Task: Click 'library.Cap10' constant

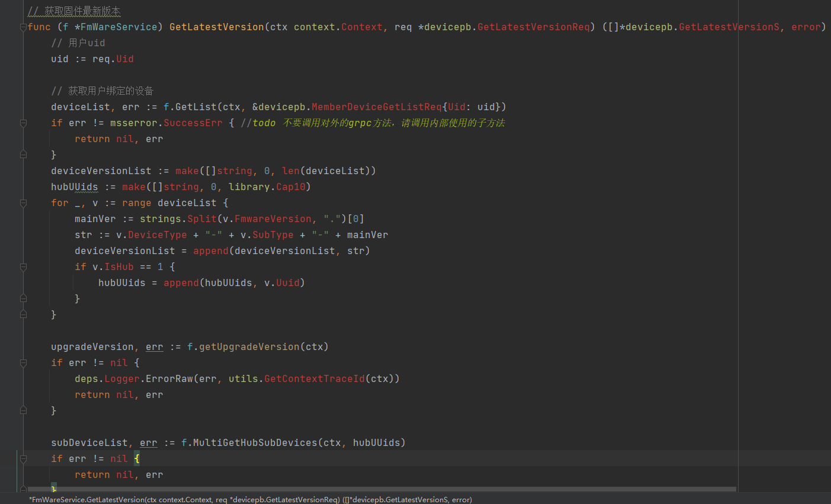Action: pyautogui.click(x=267, y=187)
